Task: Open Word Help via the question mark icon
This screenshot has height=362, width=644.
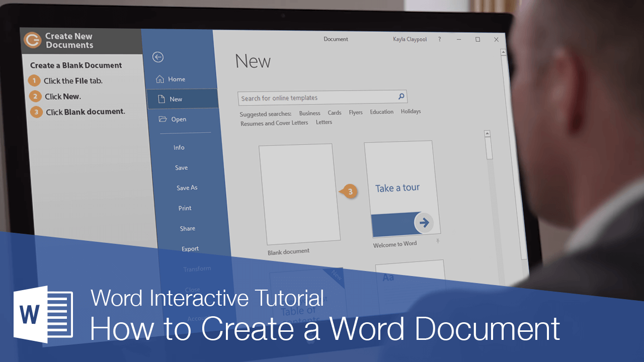Action: [x=439, y=39]
